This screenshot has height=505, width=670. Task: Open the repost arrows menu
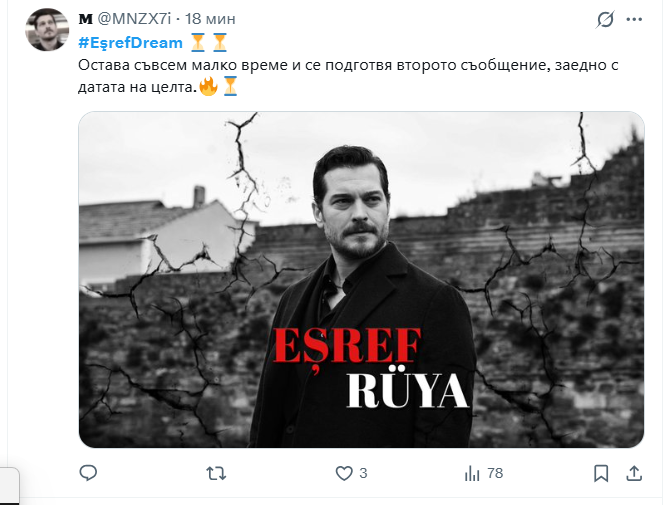tap(216, 473)
